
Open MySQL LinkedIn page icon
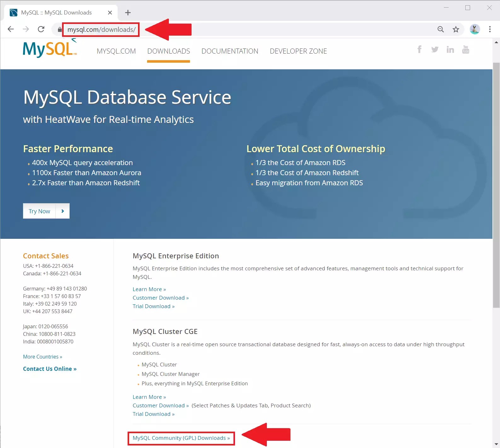[450, 49]
